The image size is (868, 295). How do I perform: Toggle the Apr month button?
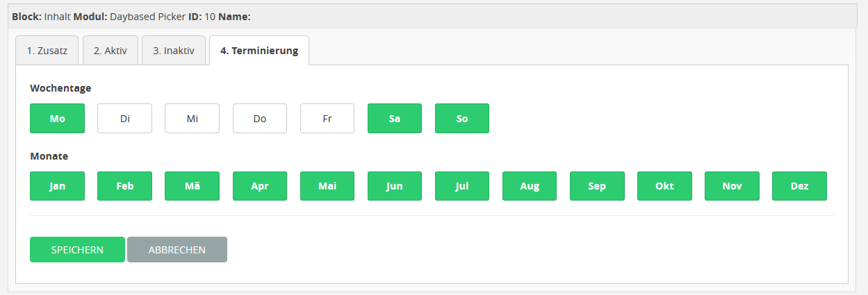[x=260, y=186]
